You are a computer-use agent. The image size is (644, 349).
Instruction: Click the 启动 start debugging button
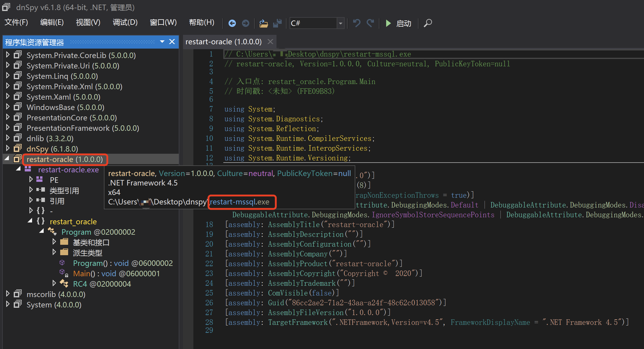click(x=398, y=23)
